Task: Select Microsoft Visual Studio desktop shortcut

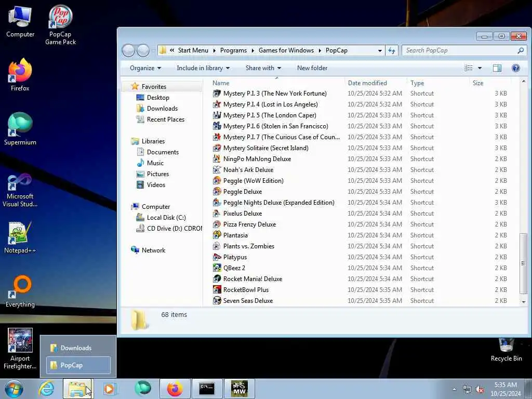Action: pos(20,190)
